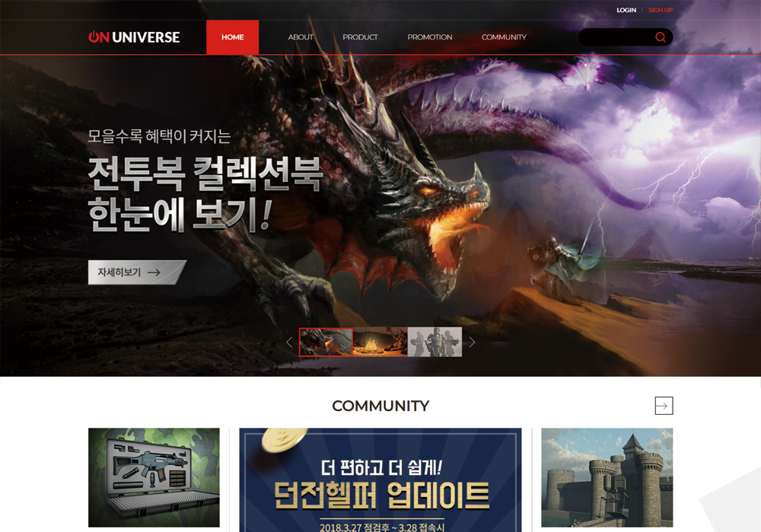Screen dimensions: 761x532
Task: Open the castle community post image
Action: [607, 477]
